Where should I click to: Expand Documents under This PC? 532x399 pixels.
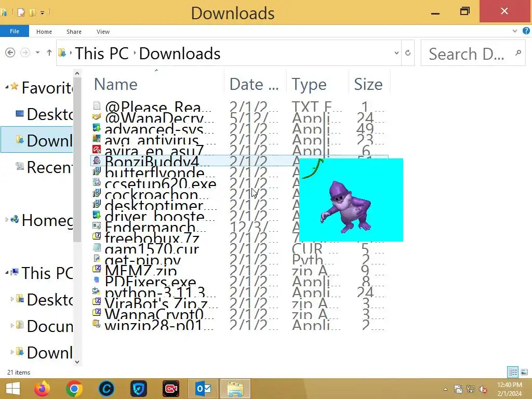pyautogui.click(x=12, y=326)
